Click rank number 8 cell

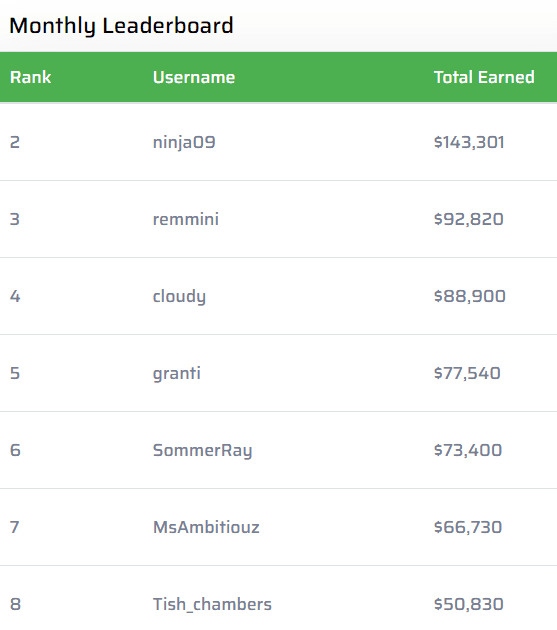(x=15, y=604)
